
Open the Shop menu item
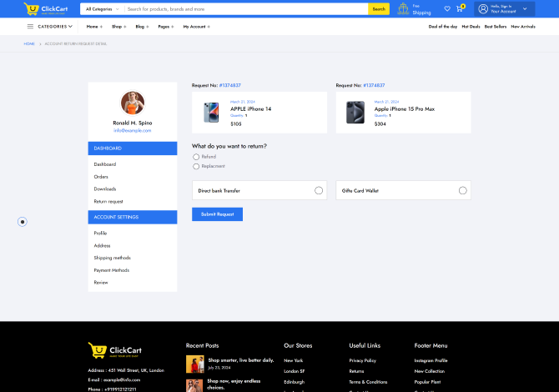(x=118, y=27)
